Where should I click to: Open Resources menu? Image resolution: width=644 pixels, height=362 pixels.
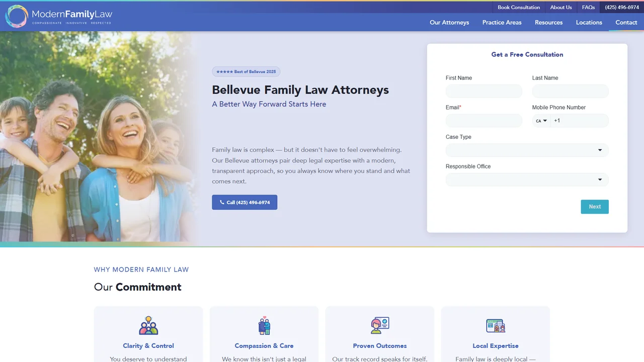coord(549,23)
